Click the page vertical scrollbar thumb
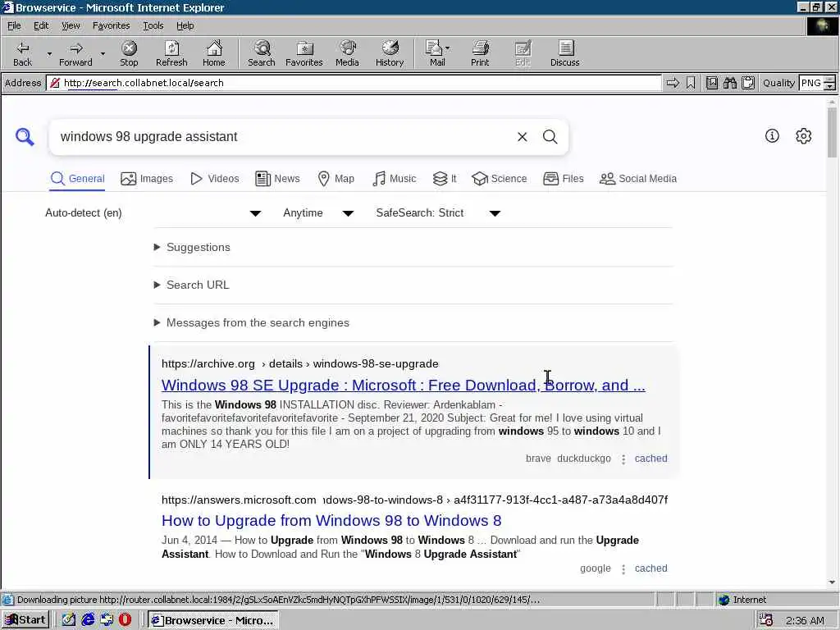 click(x=832, y=132)
